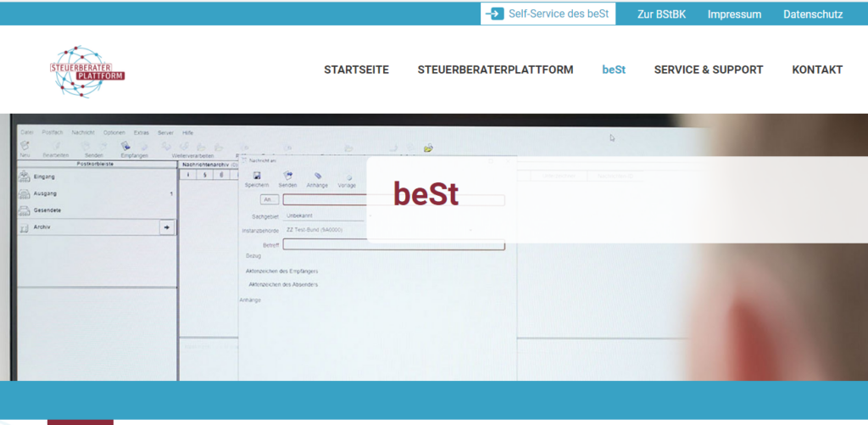Click the Ausgang mailbox icon in the pictured app
Screen dimensions: 868x425
pos(24,194)
